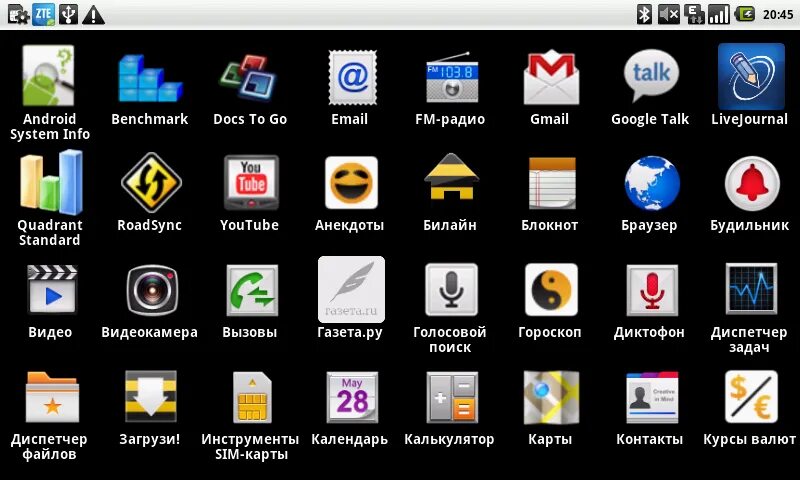This screenshot has width=800, height=480.
Task: Tap the ZTE status bar notification
Action: tap(43, 14)
